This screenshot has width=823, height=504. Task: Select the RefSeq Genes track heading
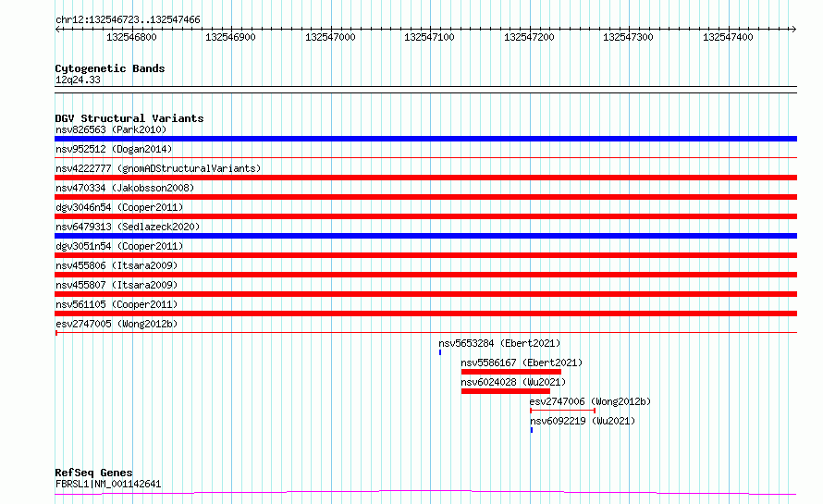point(93,473)
